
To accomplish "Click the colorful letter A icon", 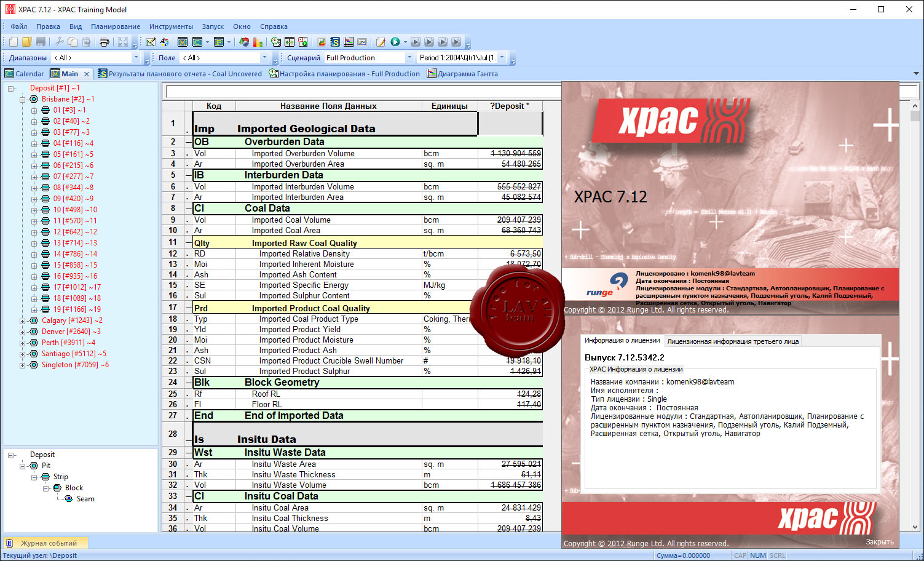I will coord(164,42).
